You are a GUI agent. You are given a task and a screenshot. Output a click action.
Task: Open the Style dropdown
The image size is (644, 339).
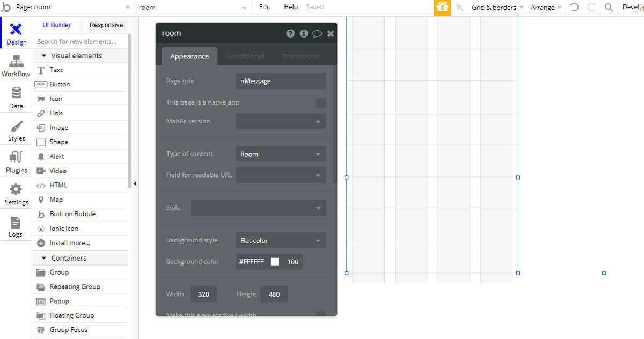258,208
